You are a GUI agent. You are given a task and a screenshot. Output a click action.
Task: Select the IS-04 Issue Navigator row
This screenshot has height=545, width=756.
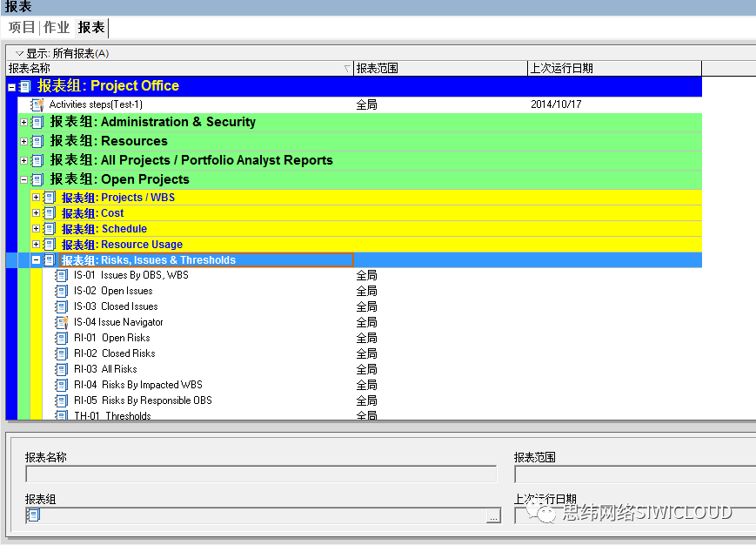(x=371, y=322)
